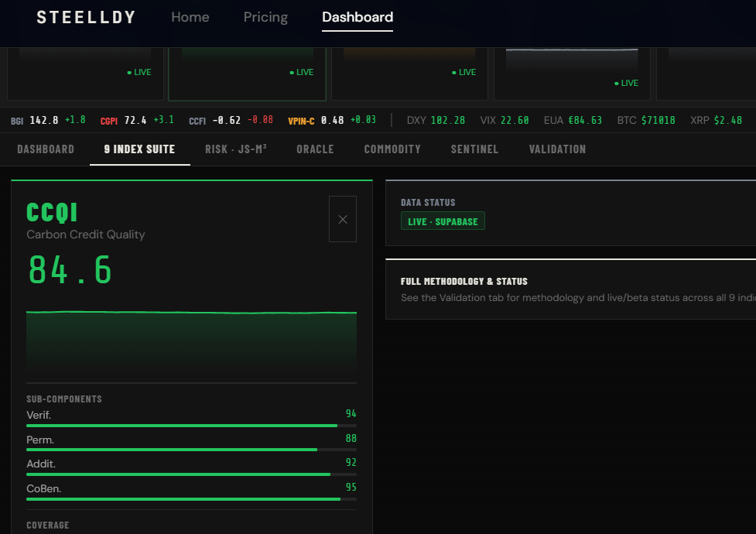This screenshot has height=534, width=756.
Task: Click the EUA price €84.63
Action: click(585, 120)
